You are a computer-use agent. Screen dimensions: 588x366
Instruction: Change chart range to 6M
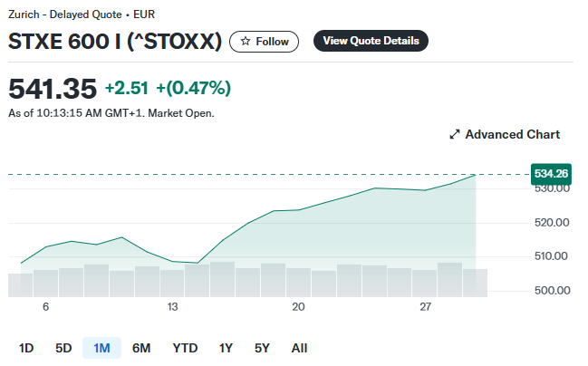[x=141, y=348]
